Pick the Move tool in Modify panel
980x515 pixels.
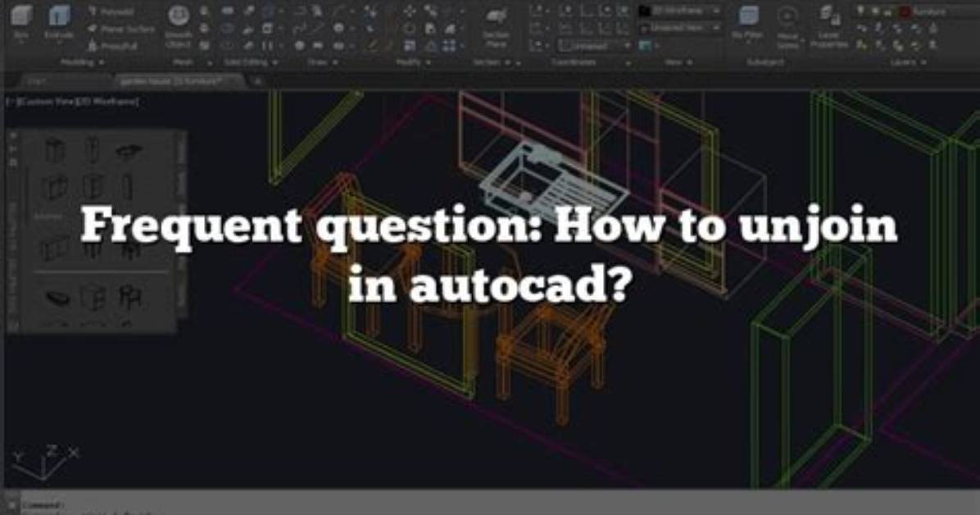click(x=410, y=11)
